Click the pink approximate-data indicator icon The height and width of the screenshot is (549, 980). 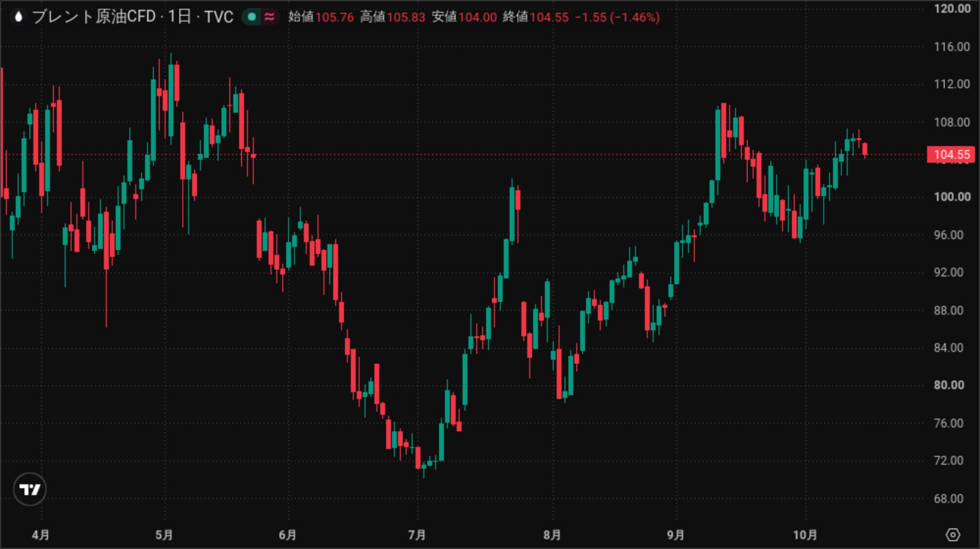(269, 17)
